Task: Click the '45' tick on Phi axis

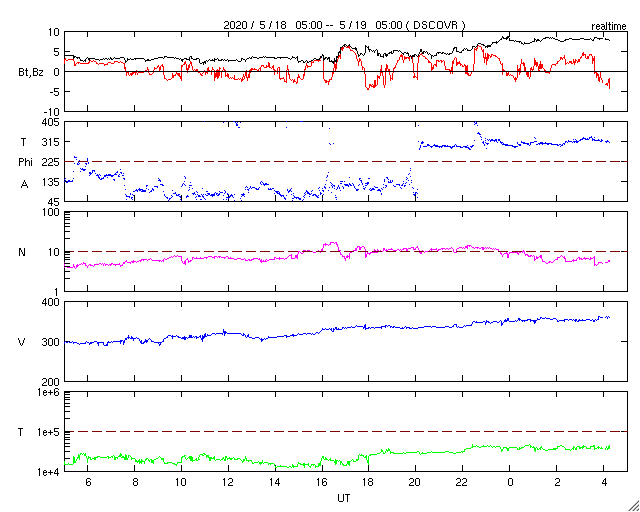Action: [55, 202]
